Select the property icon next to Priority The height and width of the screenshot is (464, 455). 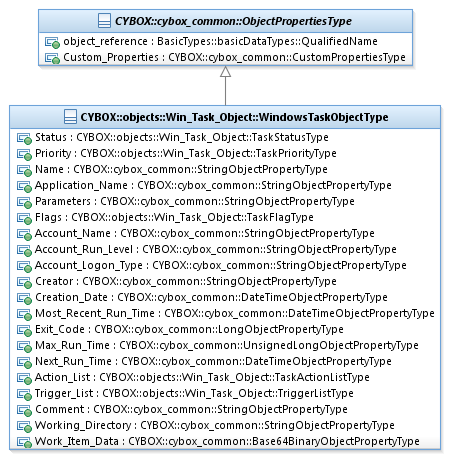pos(24,154)
